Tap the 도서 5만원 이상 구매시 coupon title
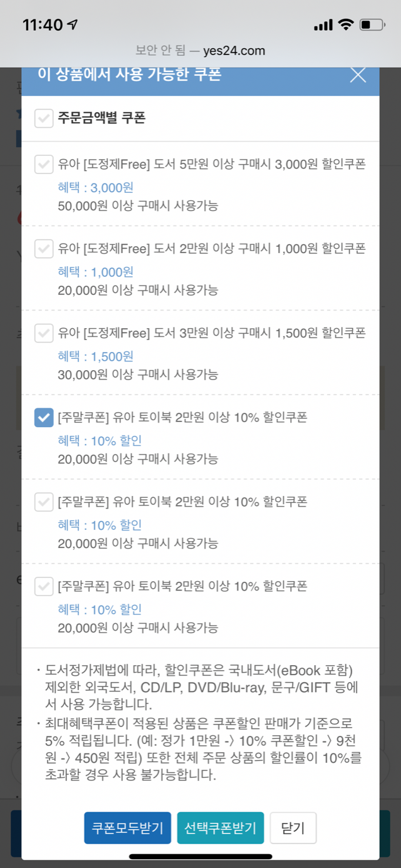401x868 pixels. tap(212, 165)
